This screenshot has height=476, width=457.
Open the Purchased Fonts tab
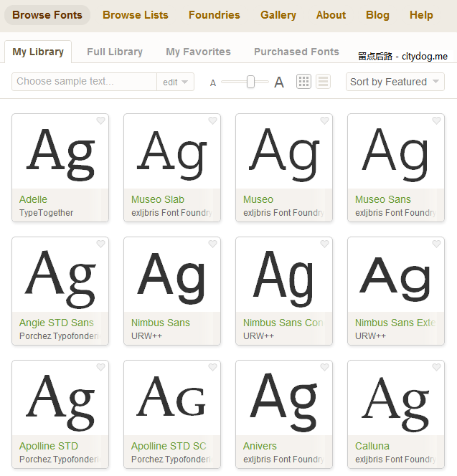point(296,52)
